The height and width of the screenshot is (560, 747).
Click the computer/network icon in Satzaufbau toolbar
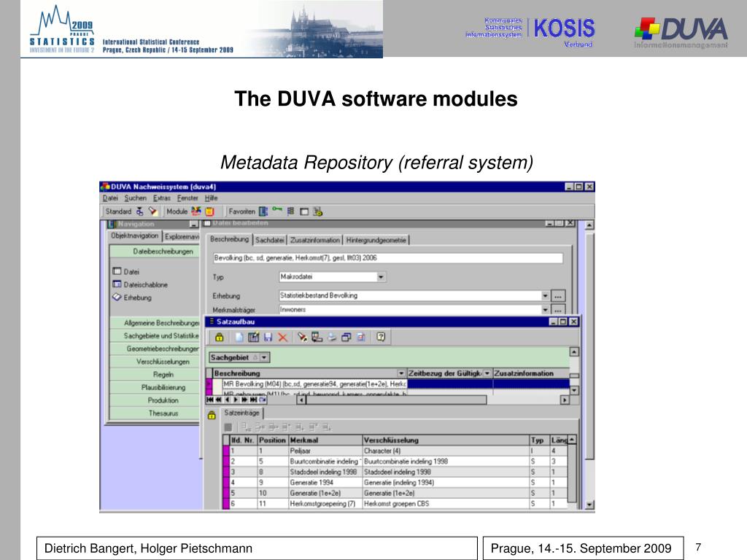[x=317, y=337]
